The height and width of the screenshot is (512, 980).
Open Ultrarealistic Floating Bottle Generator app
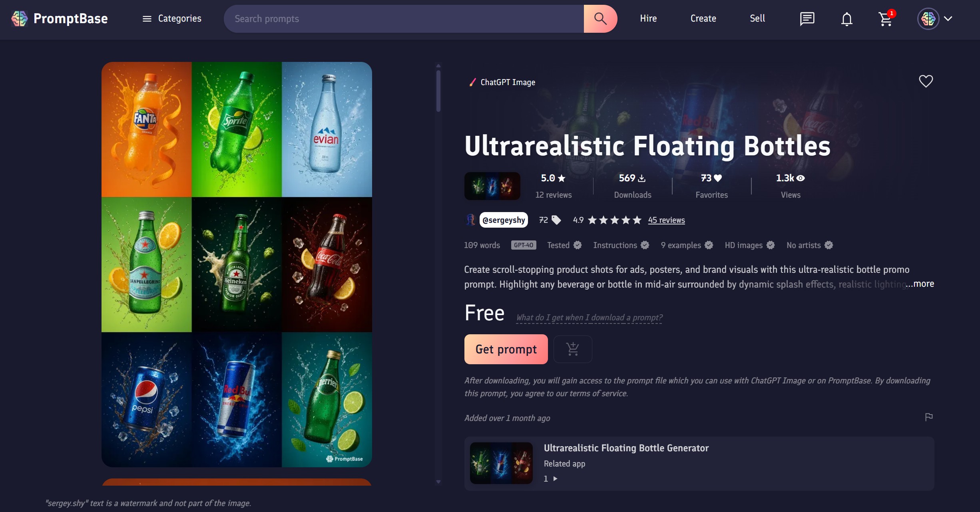pos(699,463)
